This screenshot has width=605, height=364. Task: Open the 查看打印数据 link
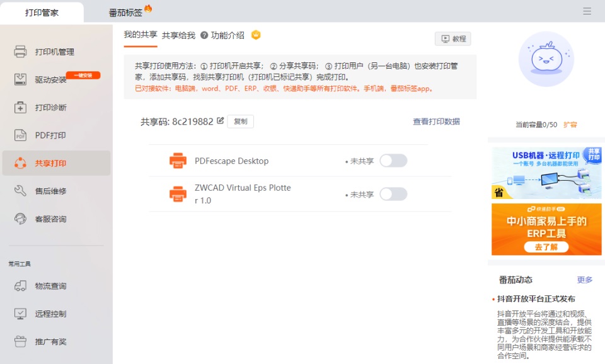436,122
